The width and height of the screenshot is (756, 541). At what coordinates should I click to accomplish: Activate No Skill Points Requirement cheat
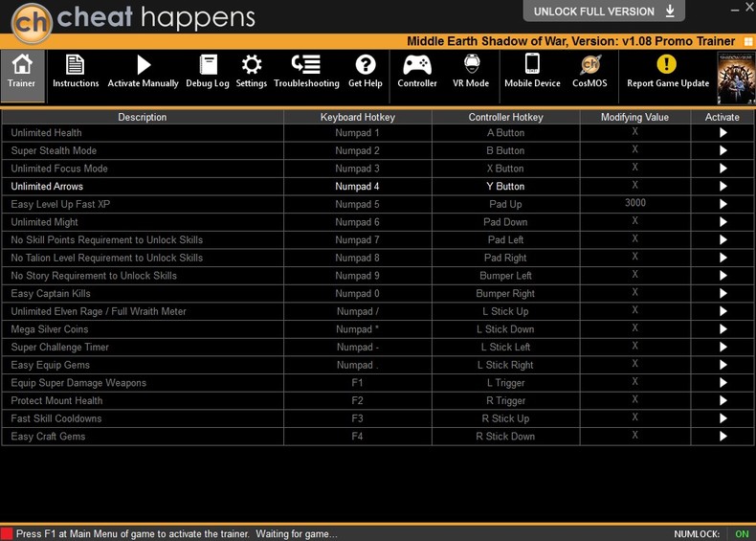point(723,239)
